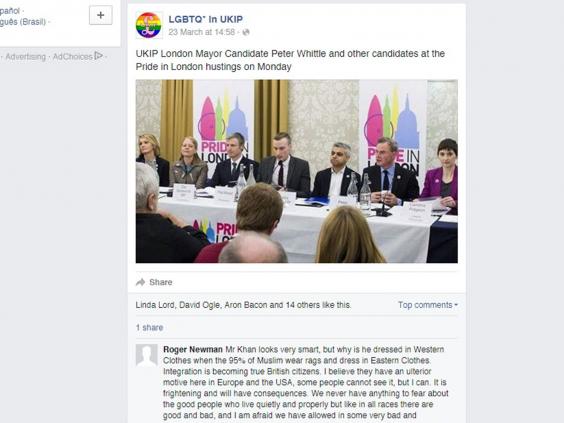This screenshot has height=423, width=564.
Task: Select Português (Brasil) language link
Action: (22, 22)
